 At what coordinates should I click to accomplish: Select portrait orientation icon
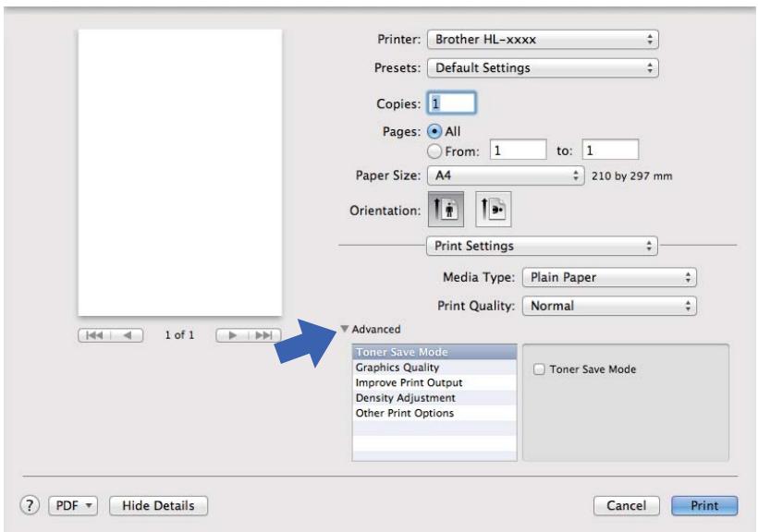click(446, 210)
